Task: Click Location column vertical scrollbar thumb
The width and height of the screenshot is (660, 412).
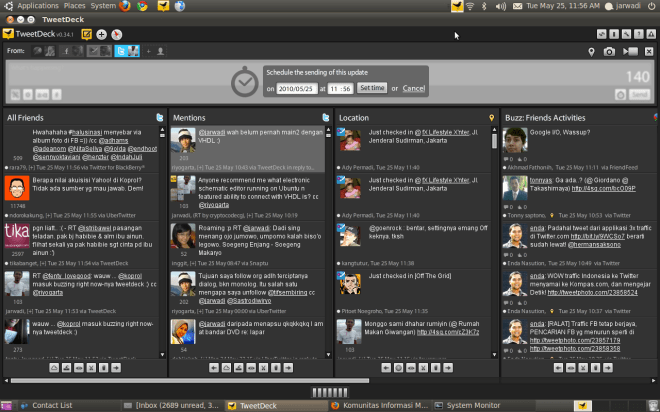Action: (x=494, y=141)
